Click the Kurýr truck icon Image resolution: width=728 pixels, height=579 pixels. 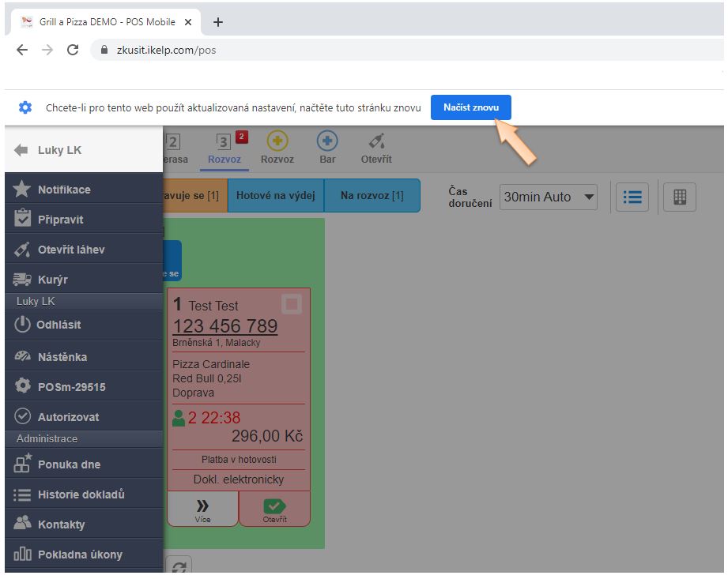pos(22,280)
